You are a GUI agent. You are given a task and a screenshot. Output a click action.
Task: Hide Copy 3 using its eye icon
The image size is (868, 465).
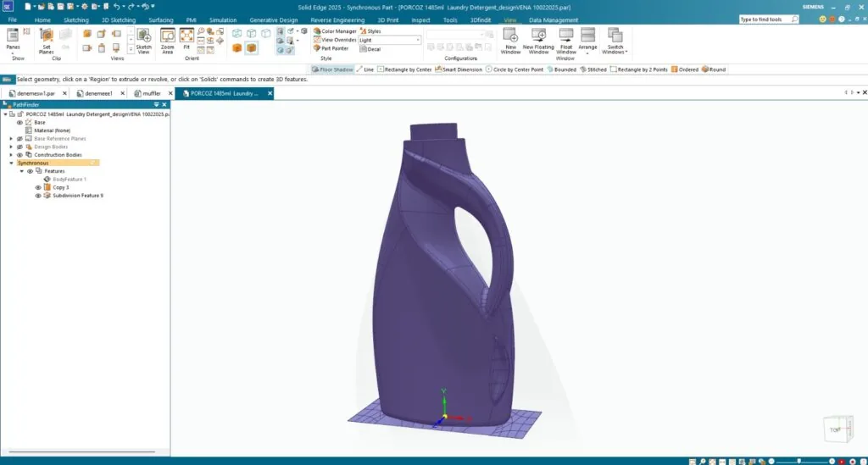tap(38, 187)
